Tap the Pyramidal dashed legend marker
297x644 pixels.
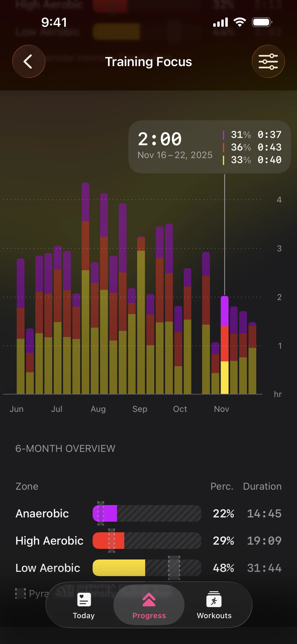21,593
